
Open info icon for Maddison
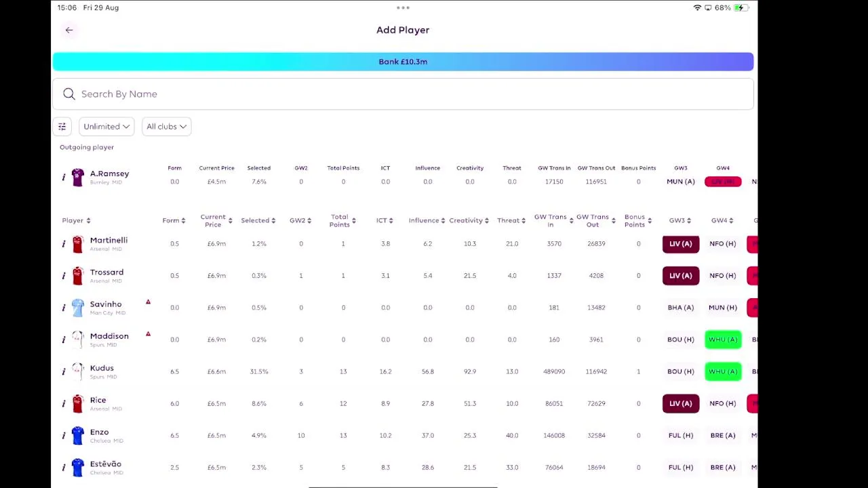click(64, 340)
